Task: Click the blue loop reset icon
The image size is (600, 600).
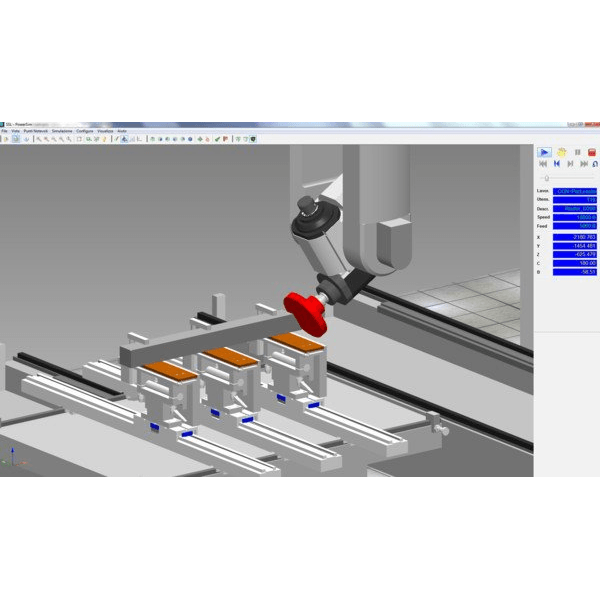Action: click(595, 164)
